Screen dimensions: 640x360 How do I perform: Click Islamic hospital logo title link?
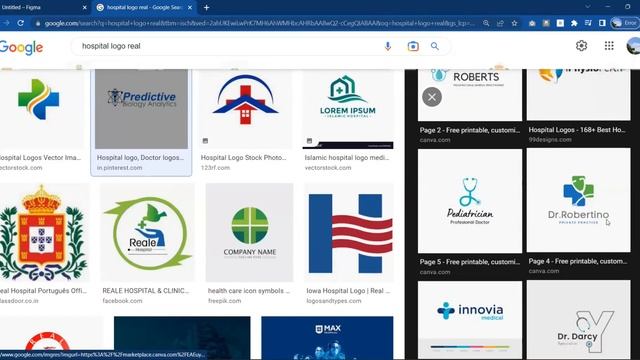[347, 158]
